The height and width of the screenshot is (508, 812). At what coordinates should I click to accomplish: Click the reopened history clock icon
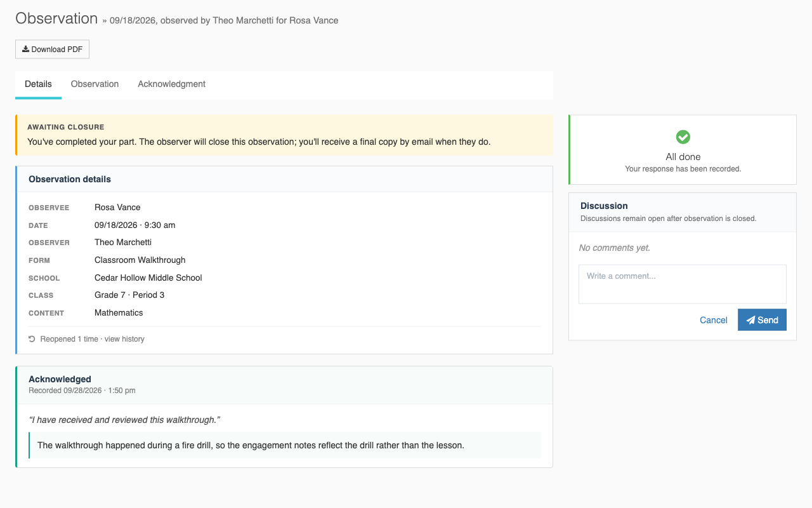(32, 339)
